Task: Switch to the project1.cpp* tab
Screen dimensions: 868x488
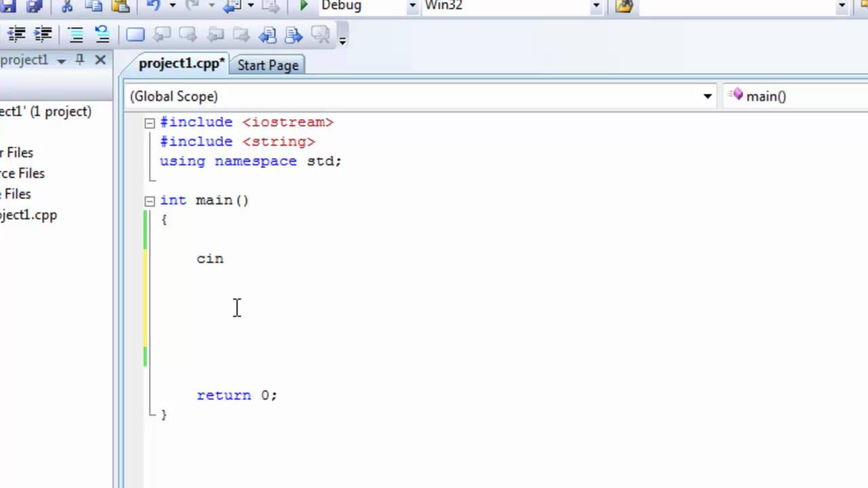Action: point(180,64)
